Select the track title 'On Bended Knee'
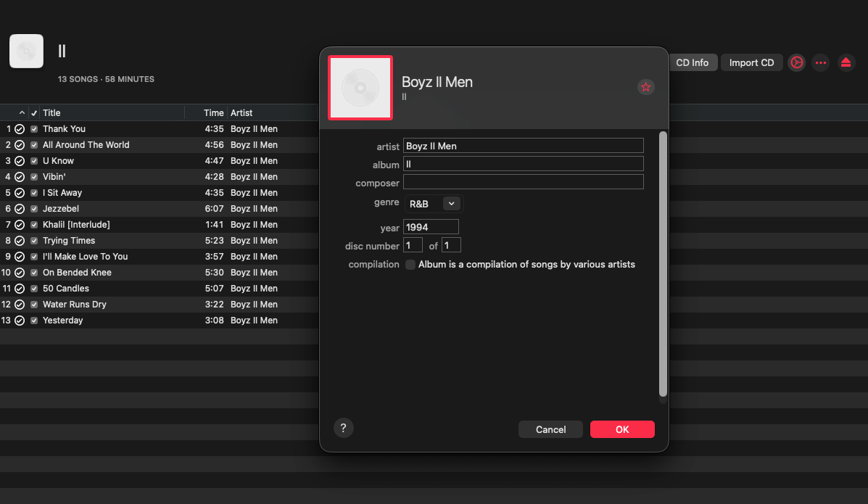This screenshot has height=504, width=868. tap(77, 273)
